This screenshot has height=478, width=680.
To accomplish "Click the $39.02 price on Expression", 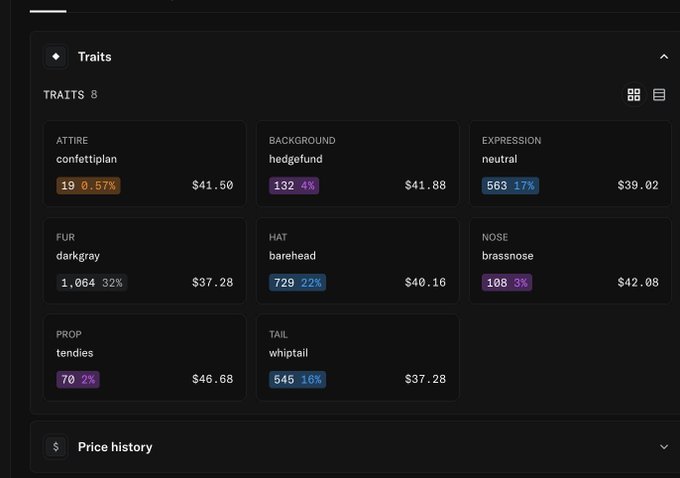I will pos(638,186).
